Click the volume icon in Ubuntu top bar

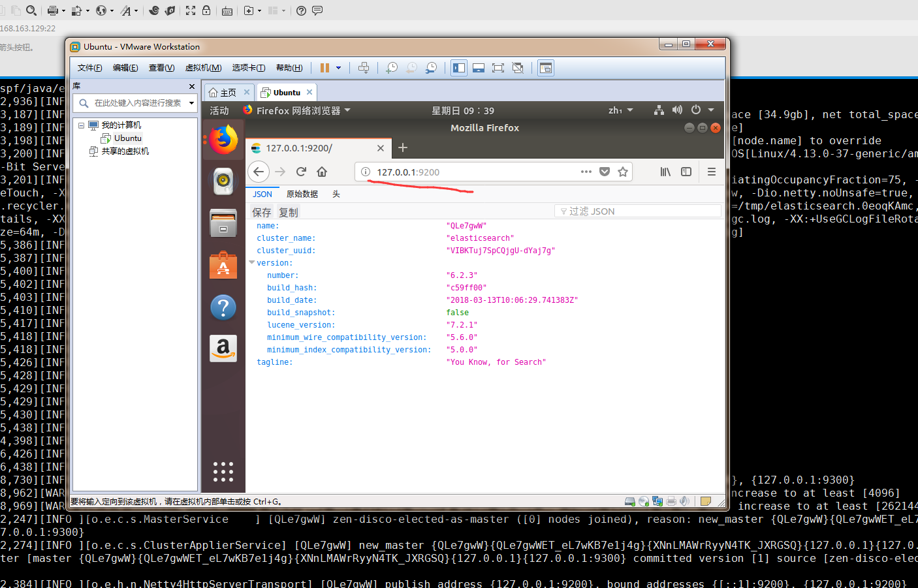[x=677, y=110]
